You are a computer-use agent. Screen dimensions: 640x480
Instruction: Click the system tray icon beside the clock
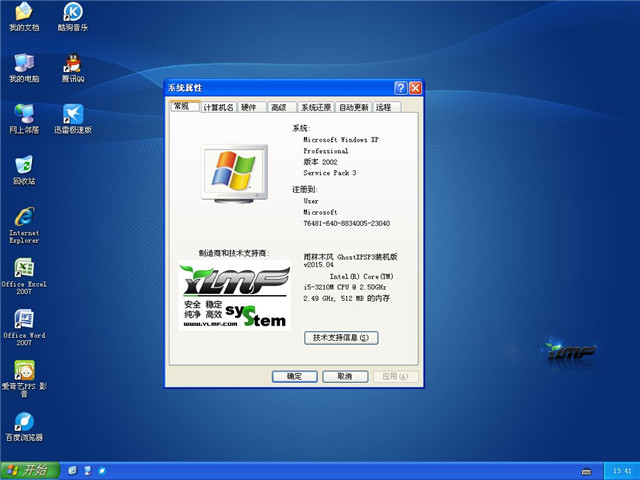586,471
